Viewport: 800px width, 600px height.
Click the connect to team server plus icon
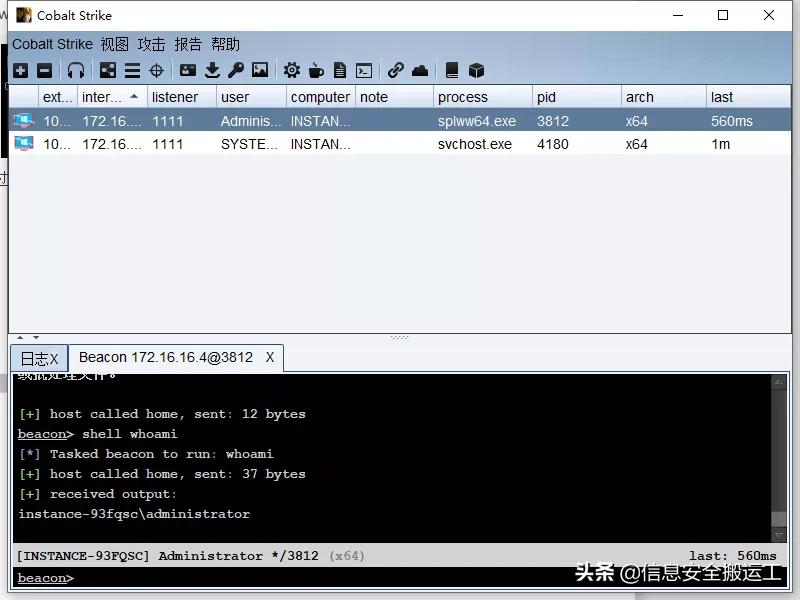tap(20, 70)
